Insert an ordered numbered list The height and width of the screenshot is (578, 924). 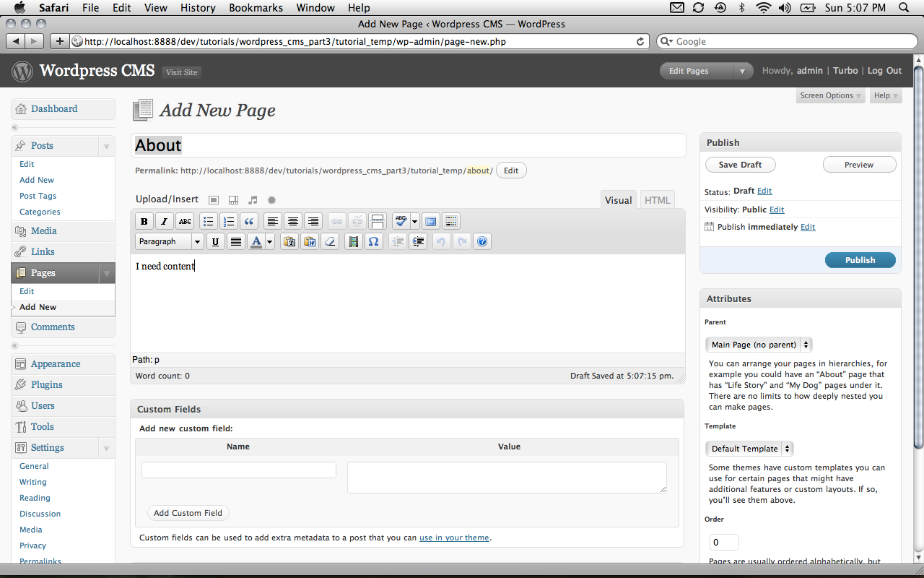229,221
